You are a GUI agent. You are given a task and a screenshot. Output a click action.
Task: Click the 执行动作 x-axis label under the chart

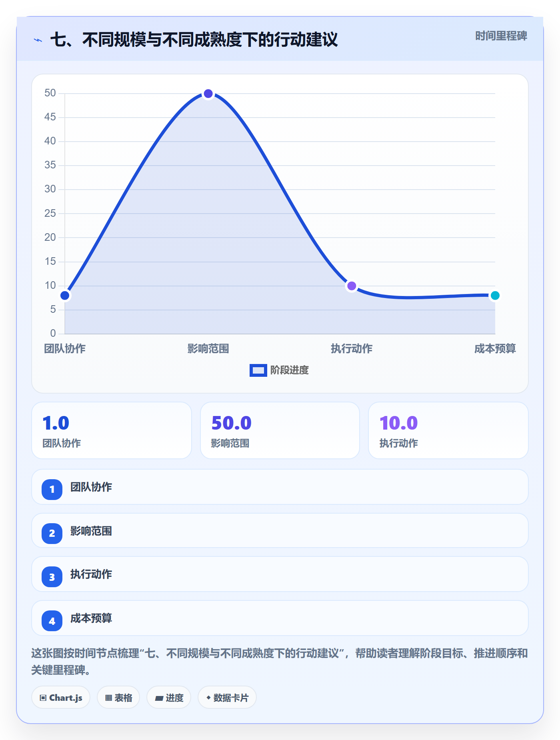point(352,349)
